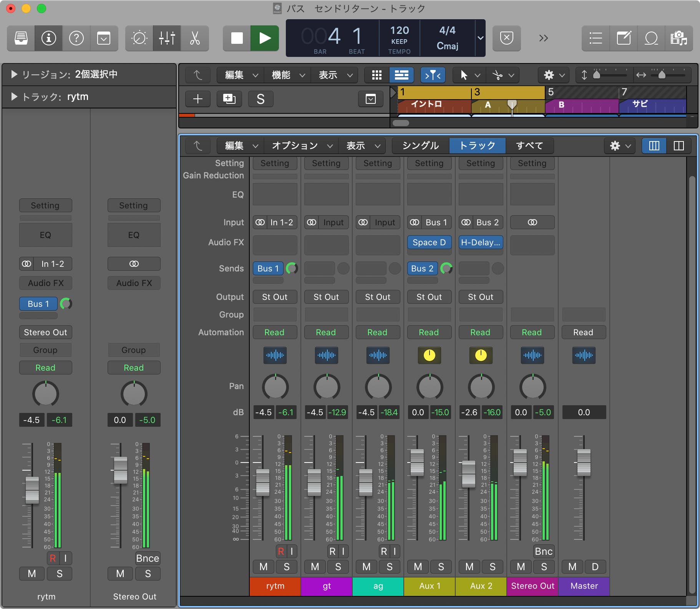The width and height of the screenshot is (700, 609).
Task: Open the Smart Controls dial icon
Action: (139, 38)
